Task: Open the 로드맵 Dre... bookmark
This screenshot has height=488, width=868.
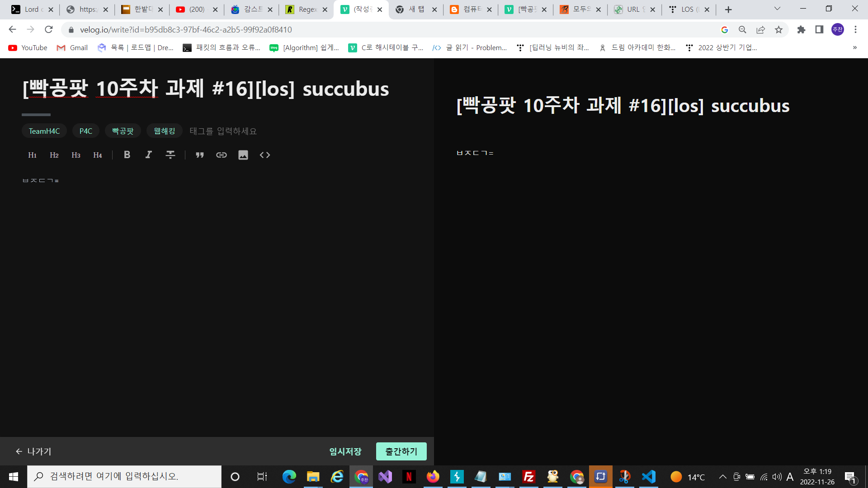Action: click(136, 47)
